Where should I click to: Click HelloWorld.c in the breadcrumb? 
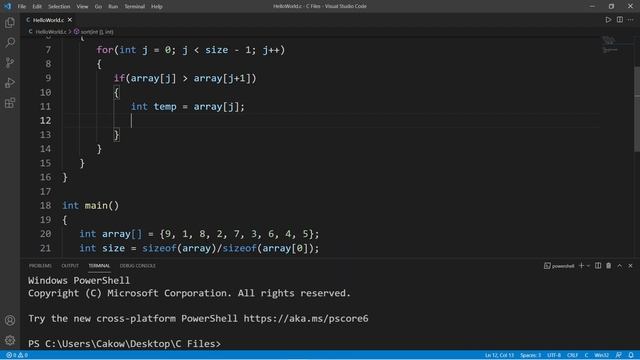[x=50, y=31]
